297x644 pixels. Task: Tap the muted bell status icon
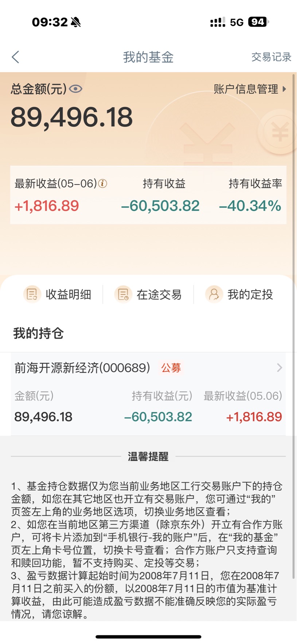(76, 22)
